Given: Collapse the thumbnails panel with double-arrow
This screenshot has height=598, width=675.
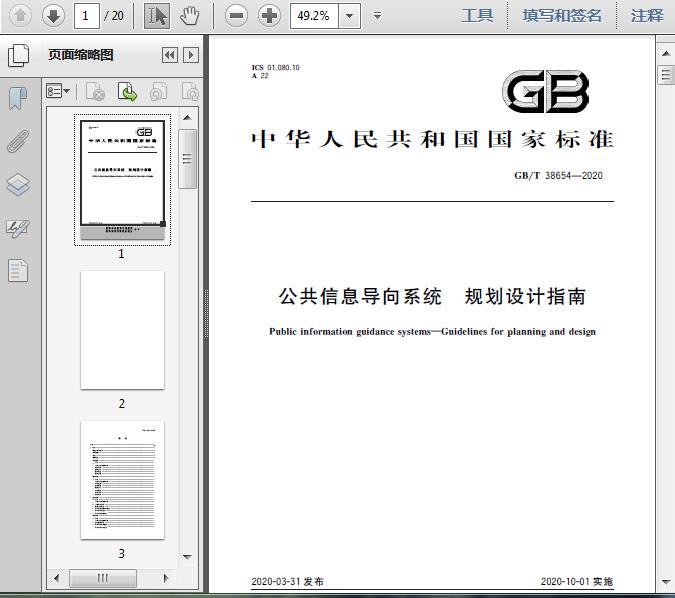Looking at the screenshot, I should [170, 55].
